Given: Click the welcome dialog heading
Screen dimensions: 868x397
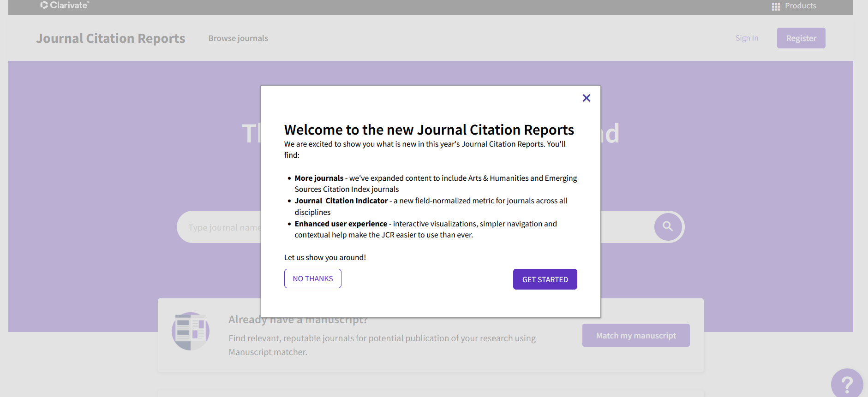Looking at the screenshot, I should (429, 130).
